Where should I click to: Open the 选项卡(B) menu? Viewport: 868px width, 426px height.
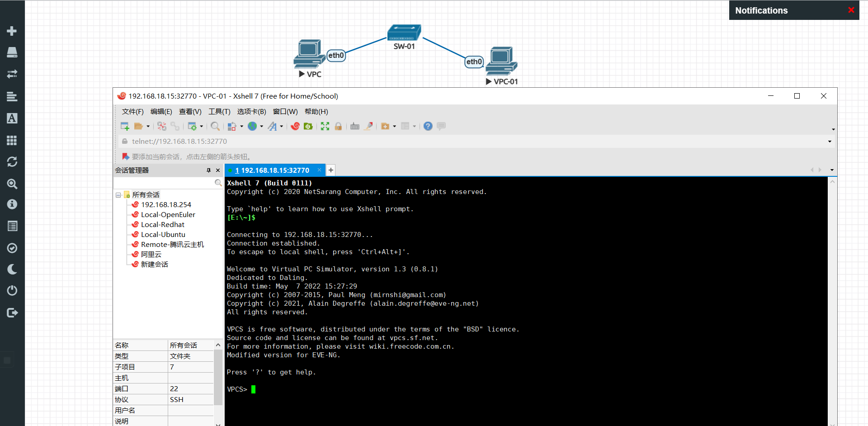[251, 112]
